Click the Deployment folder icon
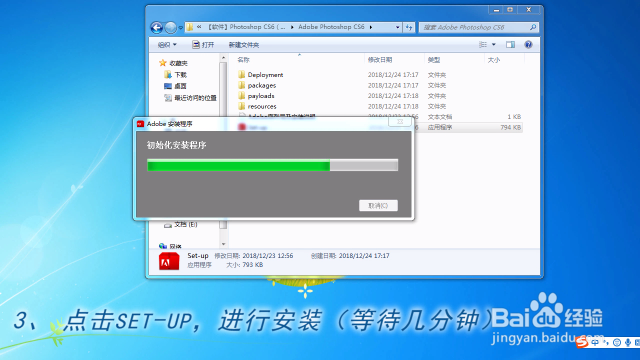This screenshot has height=360, width=640. (x=241, y=74)
